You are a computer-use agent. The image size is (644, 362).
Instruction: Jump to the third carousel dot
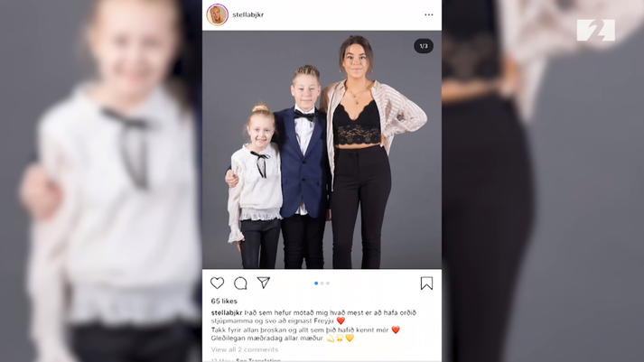(328, 283)
